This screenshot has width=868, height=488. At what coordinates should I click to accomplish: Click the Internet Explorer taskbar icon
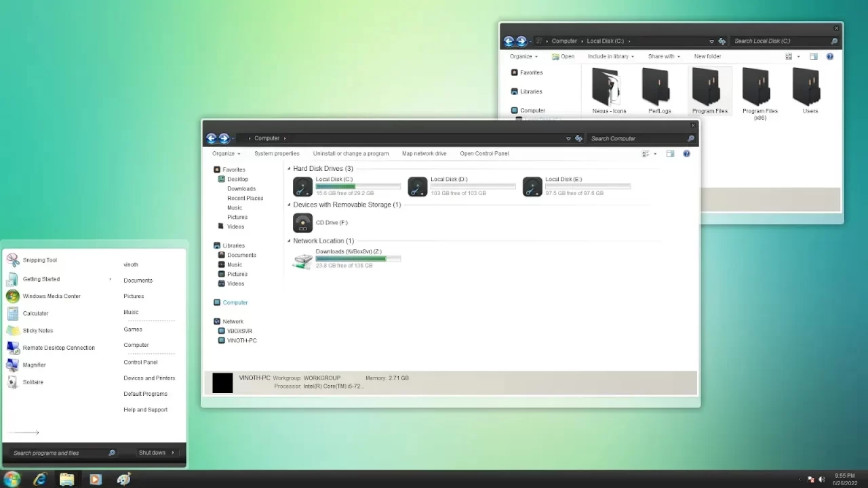point(40,479)
